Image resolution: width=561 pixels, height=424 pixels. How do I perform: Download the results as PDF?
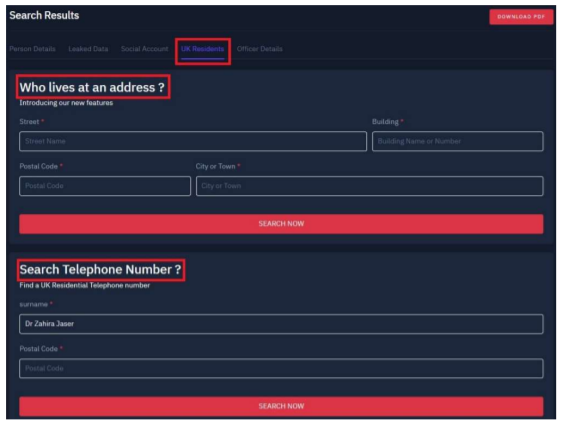(521, 17)
